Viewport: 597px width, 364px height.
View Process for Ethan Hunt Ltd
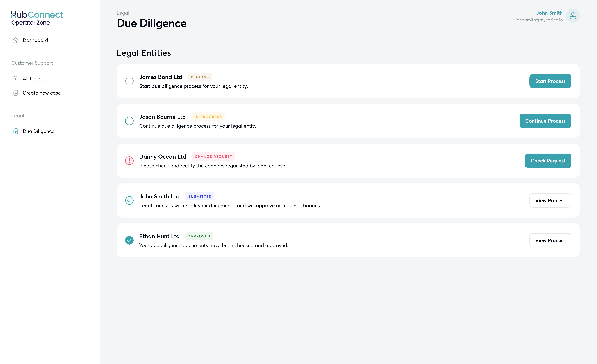[x=550, y=240]
